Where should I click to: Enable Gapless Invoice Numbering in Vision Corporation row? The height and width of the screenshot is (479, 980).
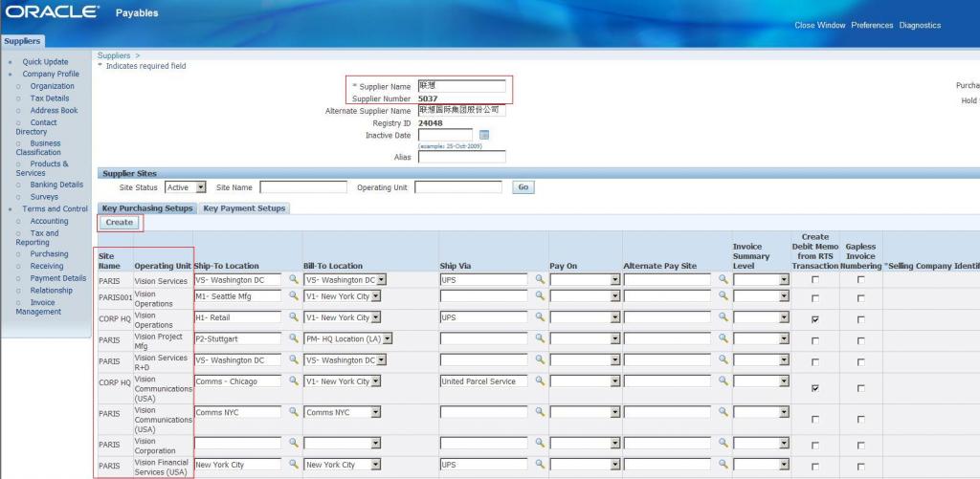click(861, 446)
